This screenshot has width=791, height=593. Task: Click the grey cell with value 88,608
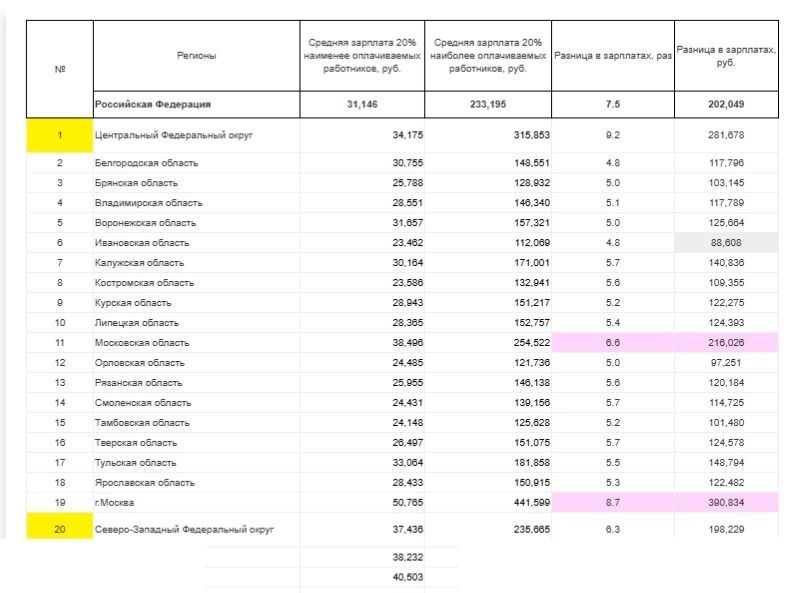[x=726, y=242]
